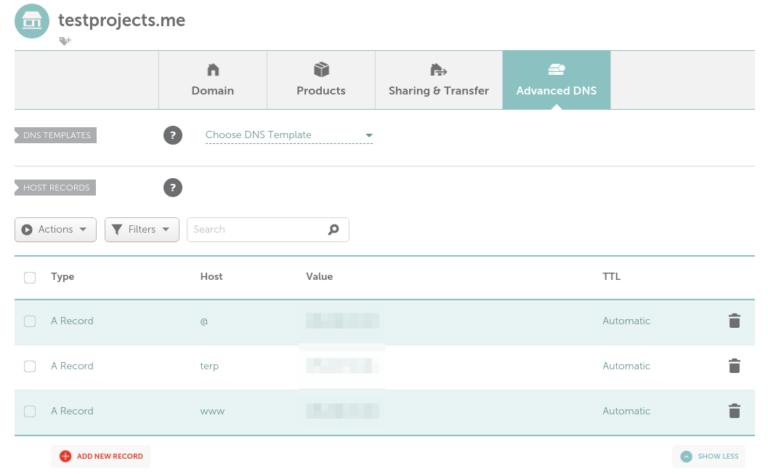
Task: Select the terp record checkbox
Action: (30, 366)
